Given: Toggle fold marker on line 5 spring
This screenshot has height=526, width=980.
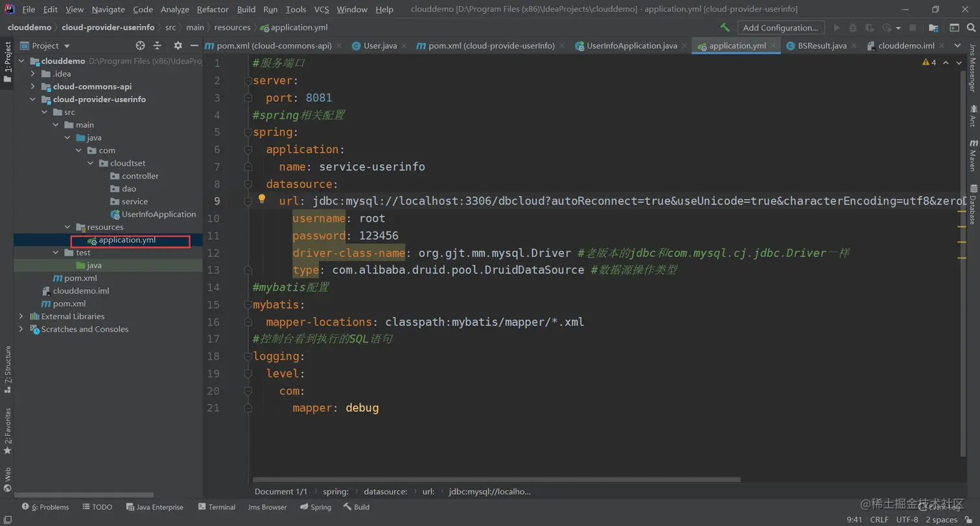Looking at the screenshot, I should [247, 132].
